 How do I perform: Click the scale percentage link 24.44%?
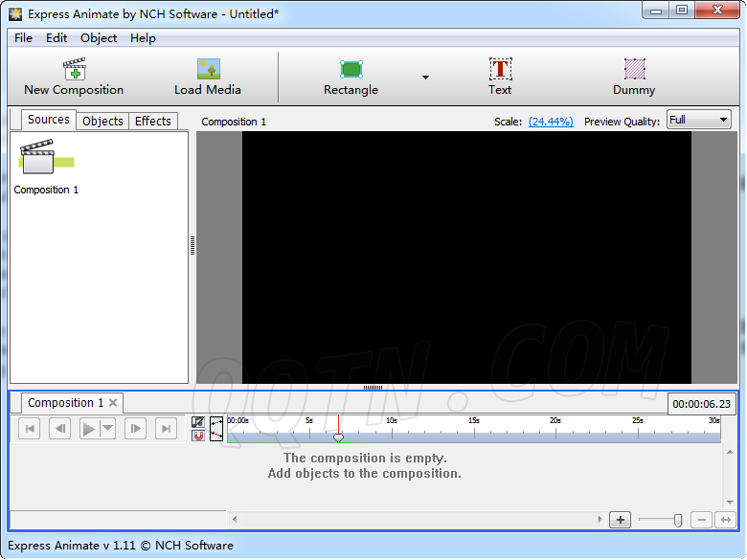(x=551, y=122)
